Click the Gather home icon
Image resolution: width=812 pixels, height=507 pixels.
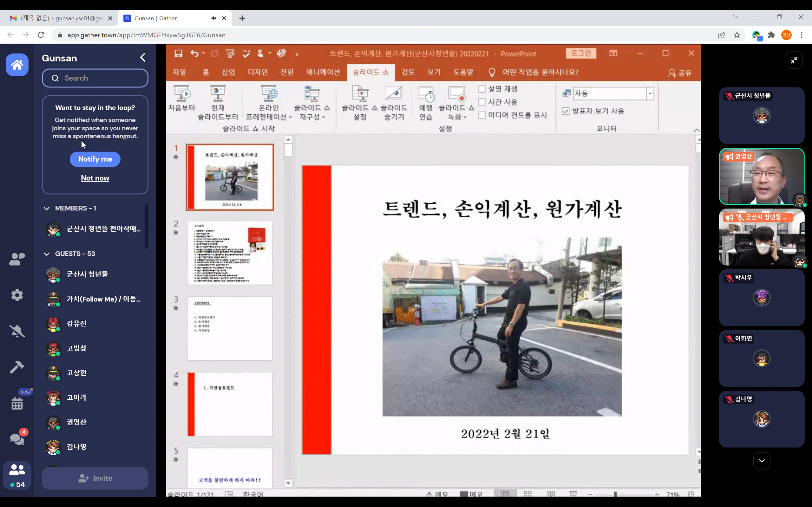(17, 65)
